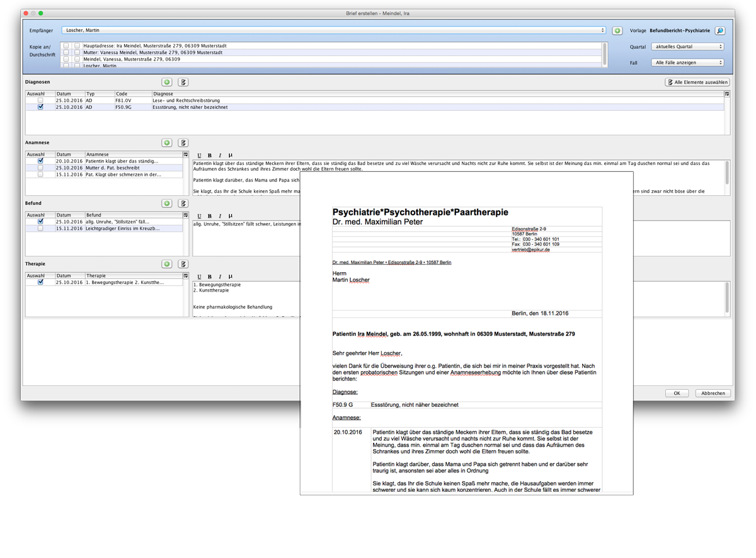The image size is (756, 558).
Task: Apply italic in the Befund text editor
Action: point(220,216)
